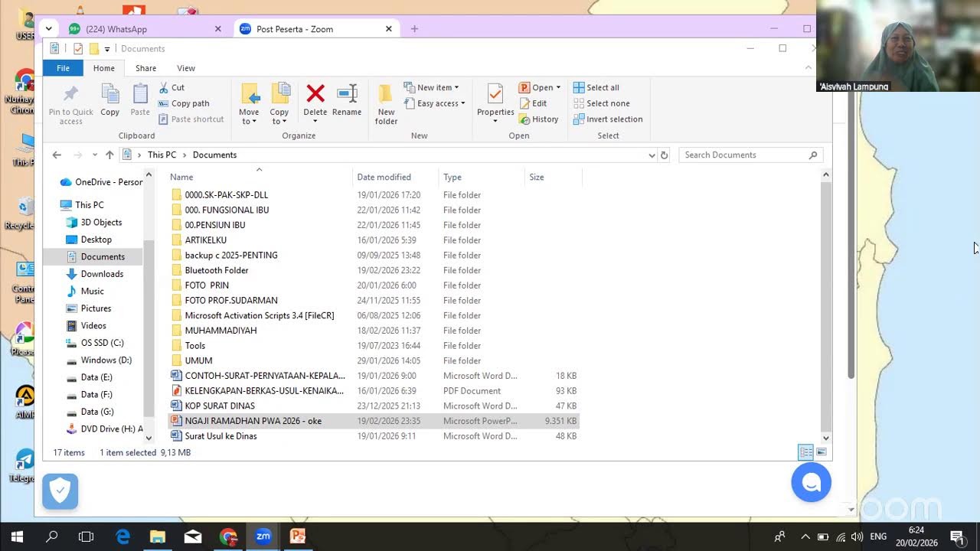
Task: Select the MUHAMMADIYAH folder
Action: pyautogui.click(x=220, y=331)
